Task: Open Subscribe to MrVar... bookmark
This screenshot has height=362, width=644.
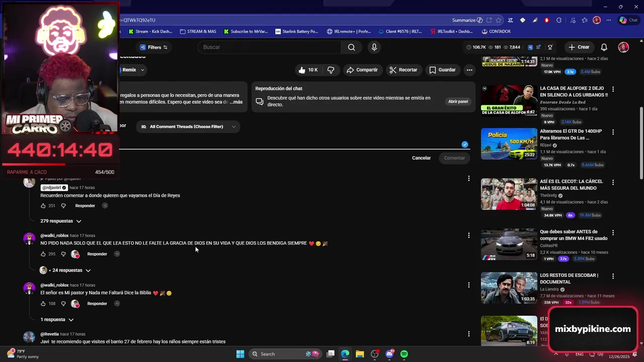Action: (x=245, y=31)
